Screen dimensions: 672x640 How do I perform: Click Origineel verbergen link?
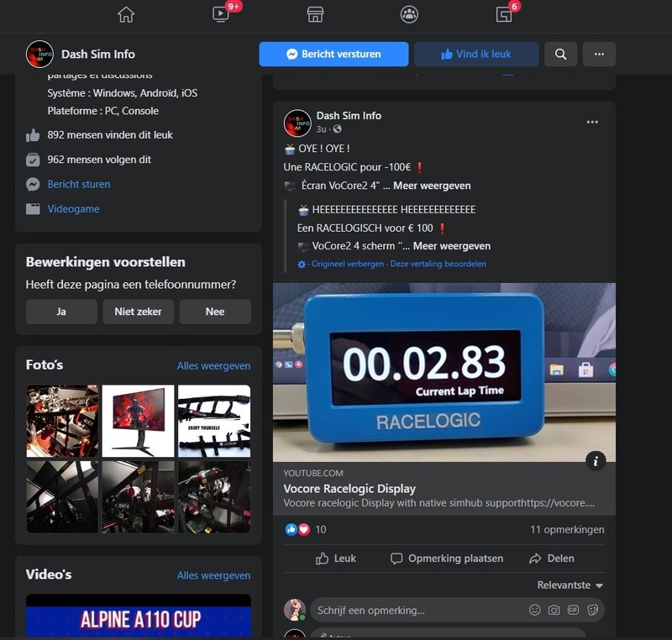pyautogui.click(x=348, y=264)
